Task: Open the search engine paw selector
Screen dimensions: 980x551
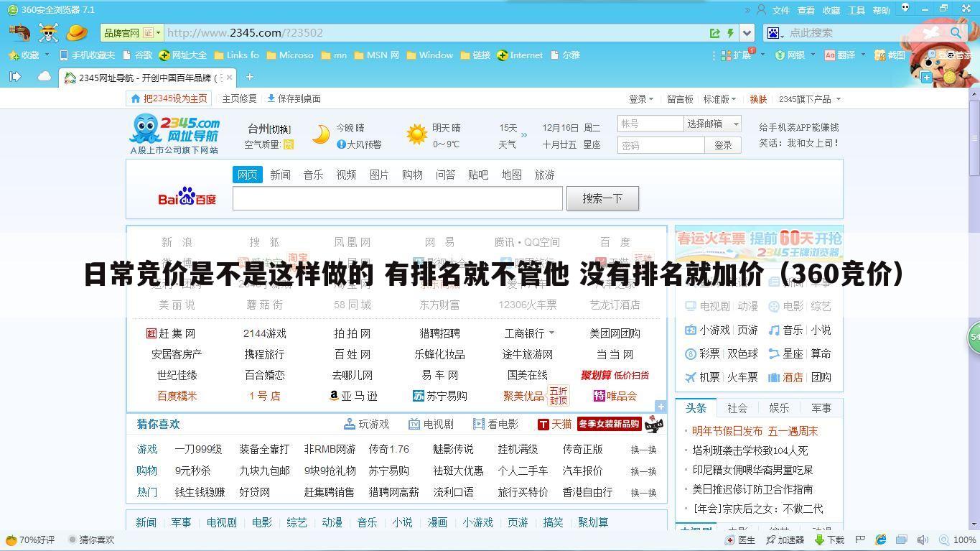Action: (775, 33)
